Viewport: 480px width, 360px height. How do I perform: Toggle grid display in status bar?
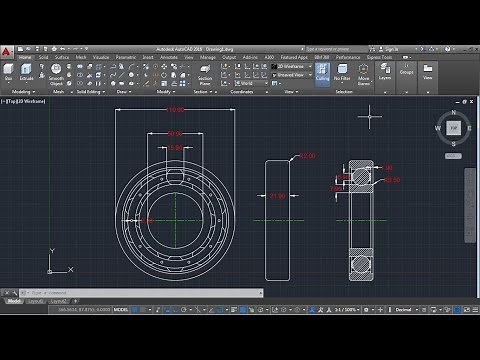tap(134, 310)
